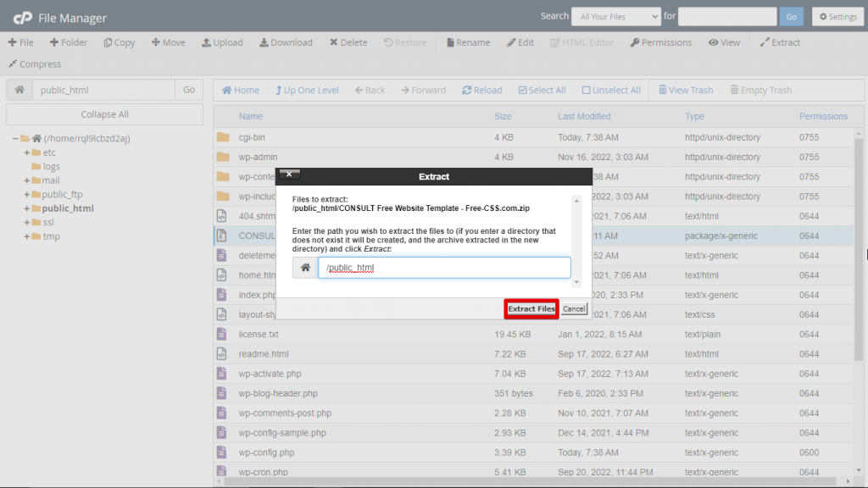868x488 pixels.
Task: Select the Upload tool
Action: pos(222,42)
